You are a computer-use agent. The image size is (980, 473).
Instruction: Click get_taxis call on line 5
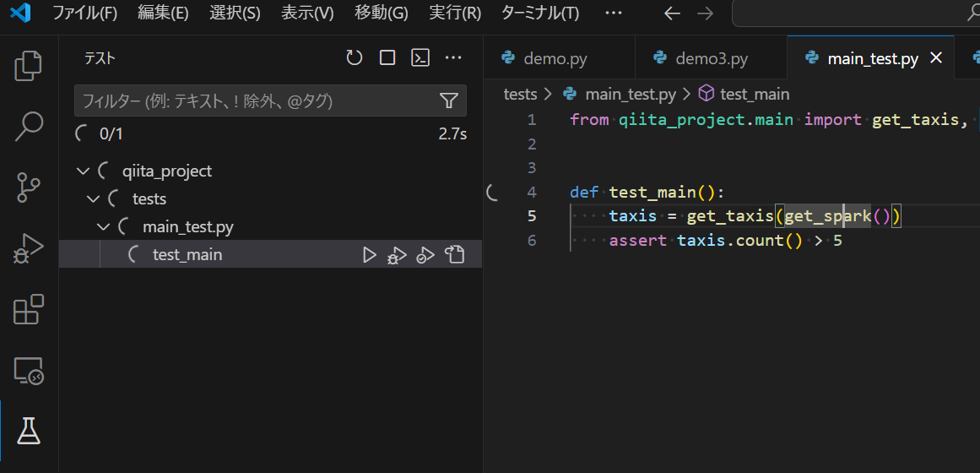[x=730, y=216]
